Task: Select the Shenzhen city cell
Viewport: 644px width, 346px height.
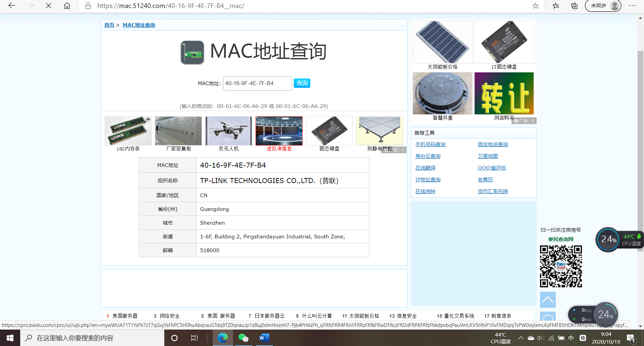Action: point(283,223)
